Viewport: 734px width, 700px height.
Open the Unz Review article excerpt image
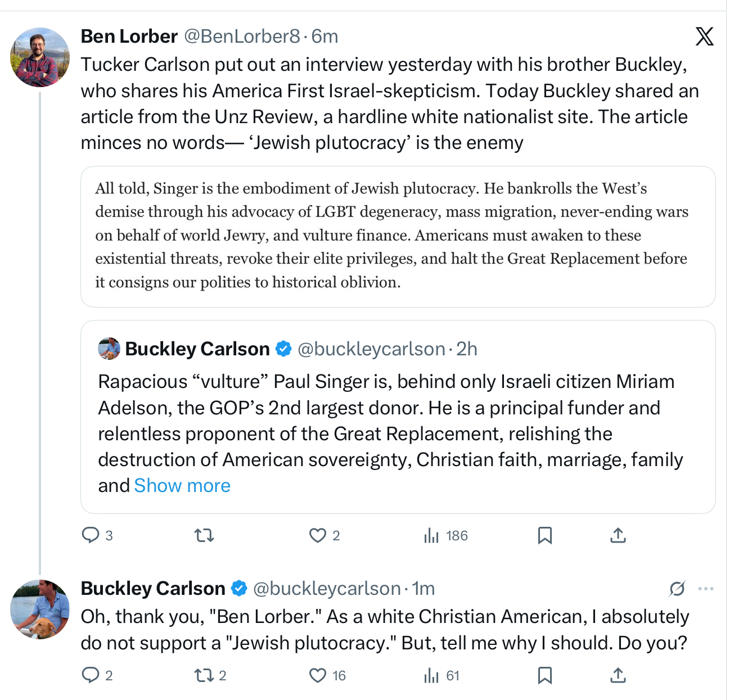(398, 236)
